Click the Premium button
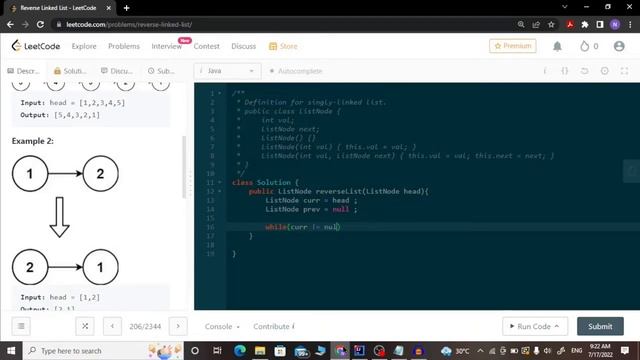 (513, 46)
